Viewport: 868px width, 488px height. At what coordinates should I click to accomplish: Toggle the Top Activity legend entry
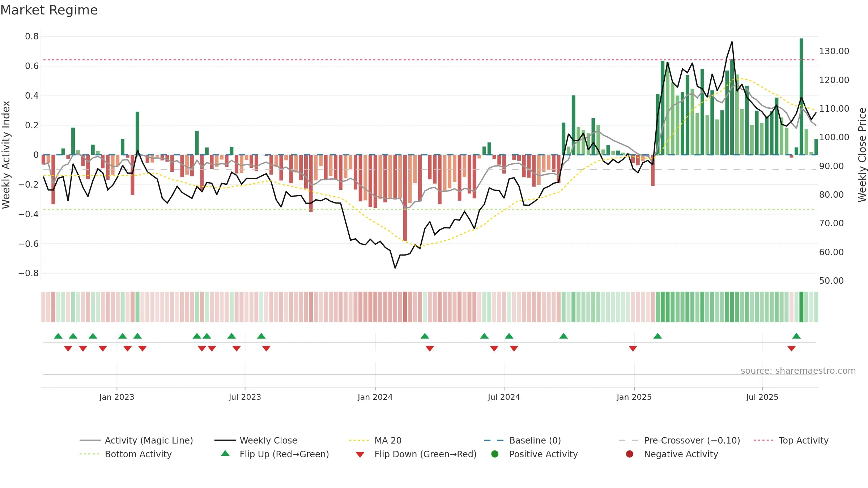pos(791,440)
